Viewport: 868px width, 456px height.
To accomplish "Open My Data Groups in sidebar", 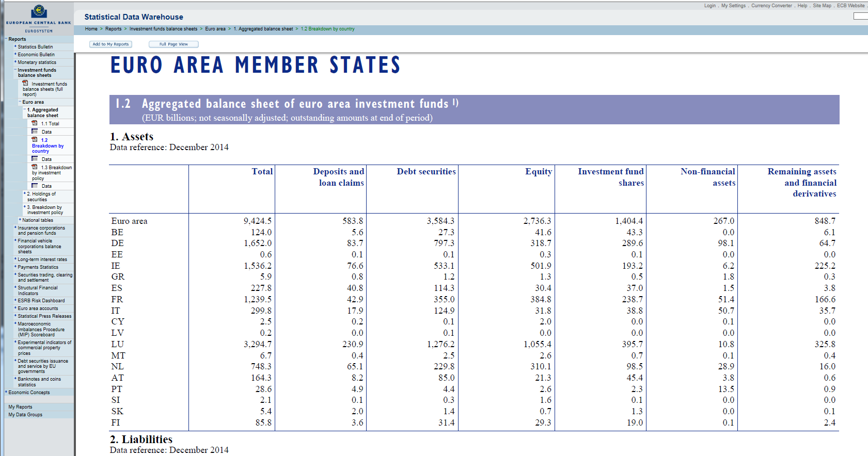I will [x=25, y=415].
